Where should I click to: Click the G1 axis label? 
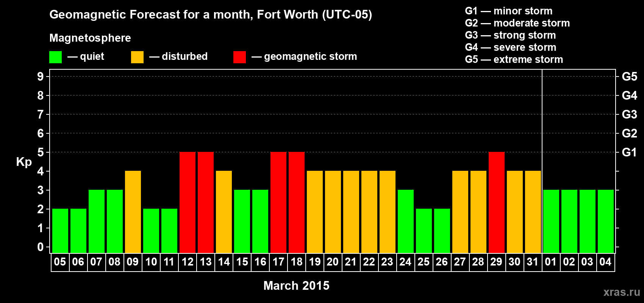click(630, 152)
